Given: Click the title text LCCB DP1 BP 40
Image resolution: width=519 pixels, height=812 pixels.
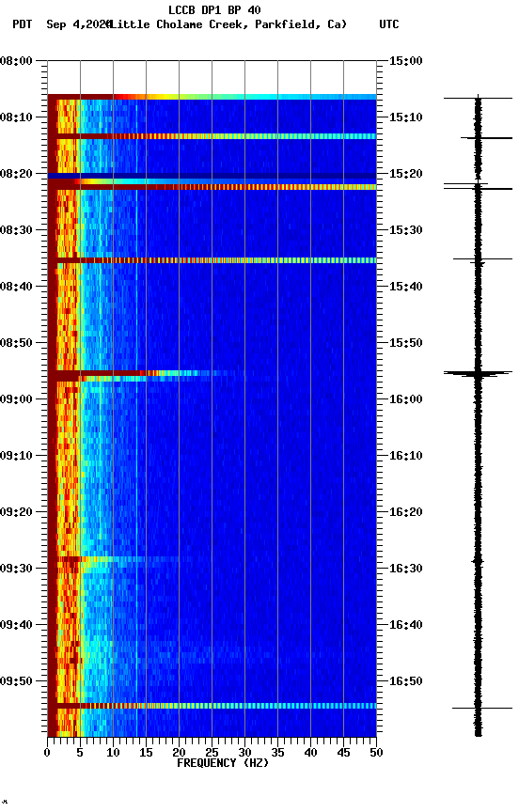Looking at the screenshot, I should point(214,9).
